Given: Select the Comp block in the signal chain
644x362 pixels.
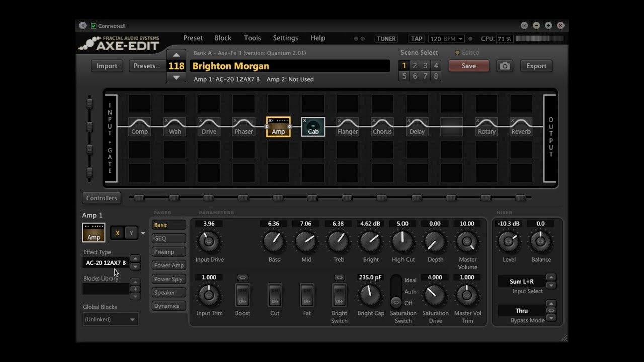Looking at the screenshot, I should [x=139, y=127].
